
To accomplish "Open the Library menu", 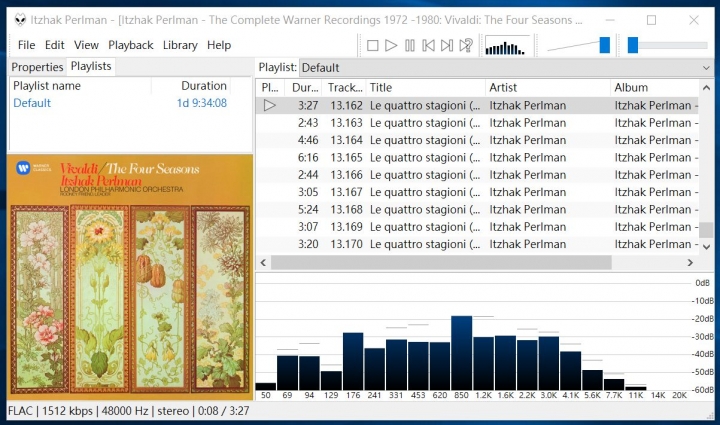I will [x=180, y=45].
